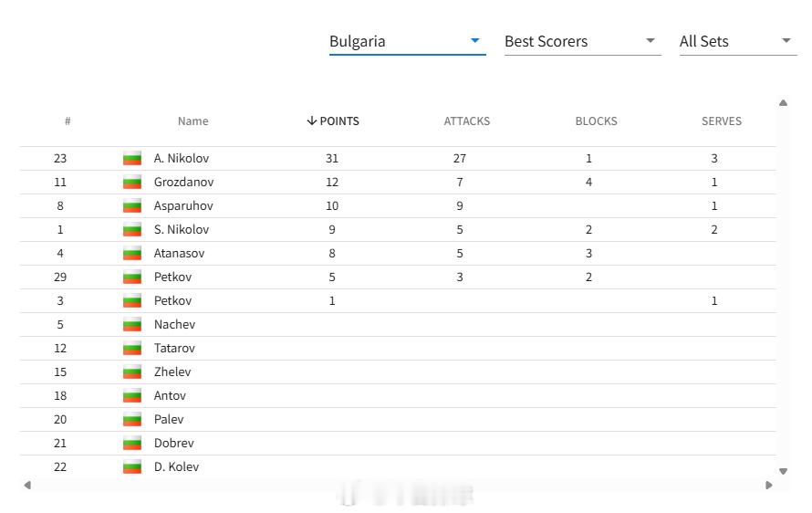Select the Asparuhov player row
This screenshot has height=513, width=812.
pyautogui.click(x=398, y=206)
